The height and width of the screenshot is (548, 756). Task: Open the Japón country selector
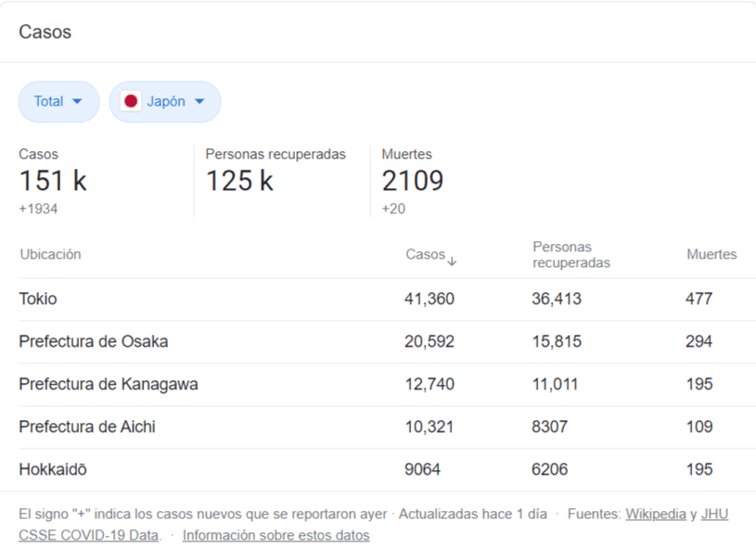tap(165, 102)
